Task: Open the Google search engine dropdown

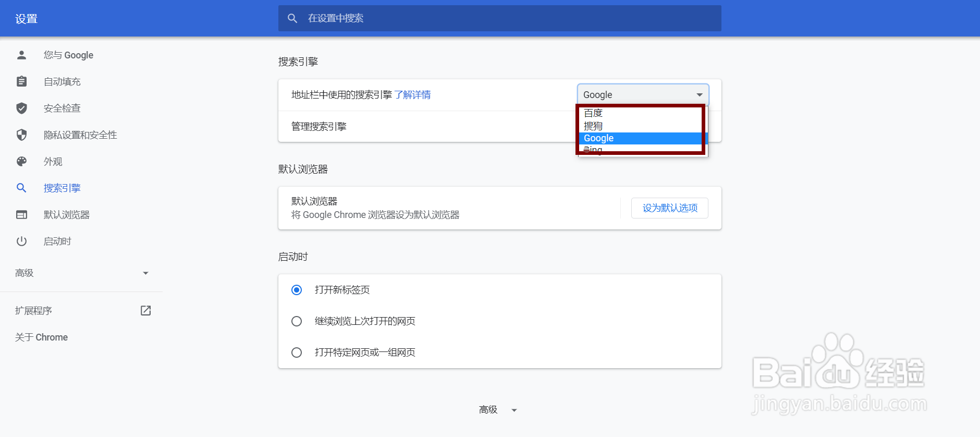Action: coord(643,94)
